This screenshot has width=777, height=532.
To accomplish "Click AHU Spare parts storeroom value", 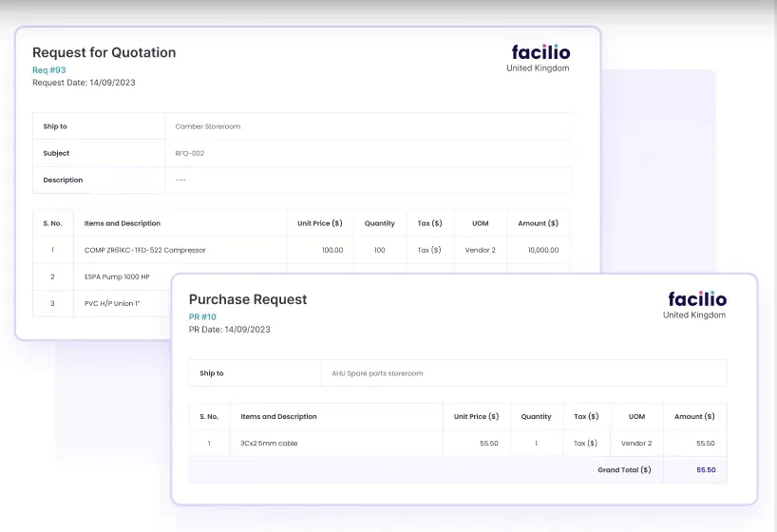I will 378,373.
